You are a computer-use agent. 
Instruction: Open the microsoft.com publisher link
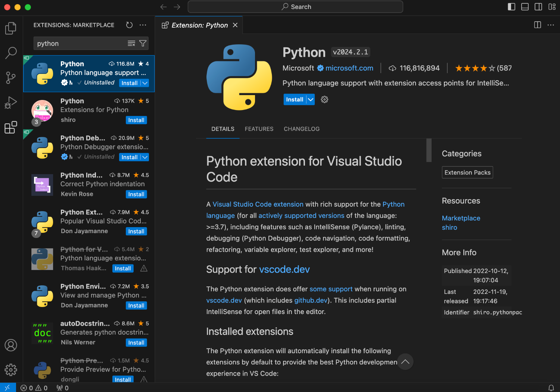pos(349,68)
